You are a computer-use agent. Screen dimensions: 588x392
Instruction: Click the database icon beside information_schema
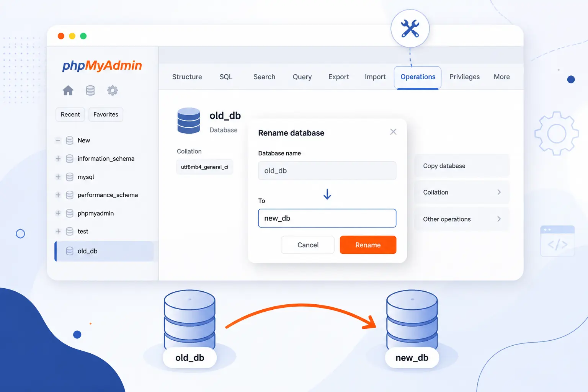click(70, 158)
